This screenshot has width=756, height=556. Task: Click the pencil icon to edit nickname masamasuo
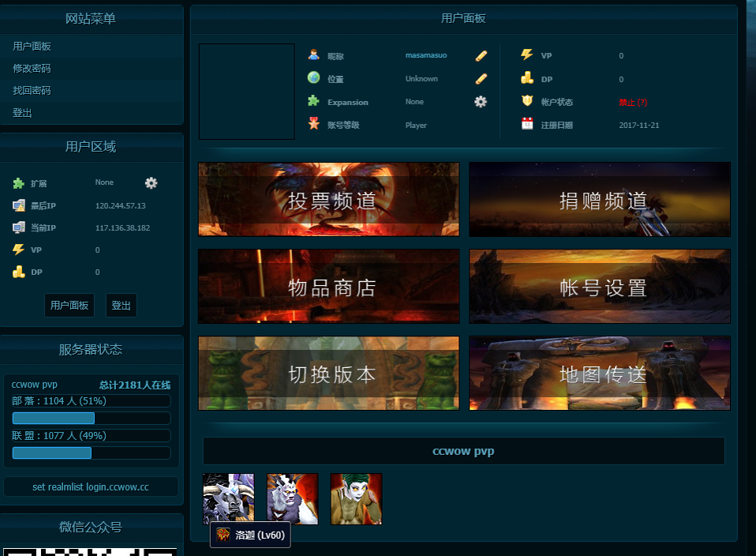point(480,55)
